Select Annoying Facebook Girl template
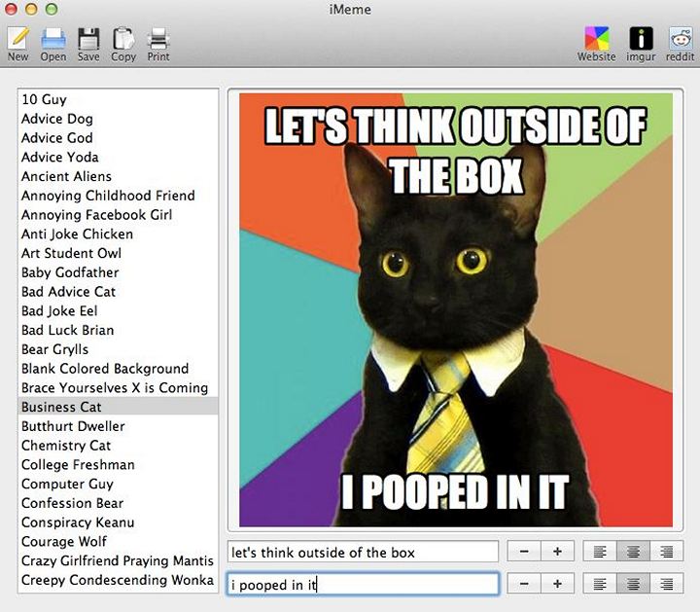The width and height of the screenshot is (700, 612). tap(119, 214)
